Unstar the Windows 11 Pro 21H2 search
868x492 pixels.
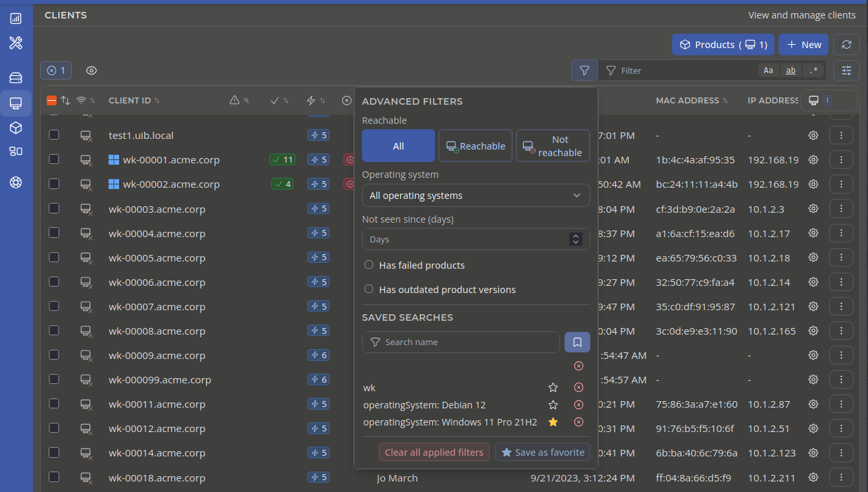(x=553, y=422)
